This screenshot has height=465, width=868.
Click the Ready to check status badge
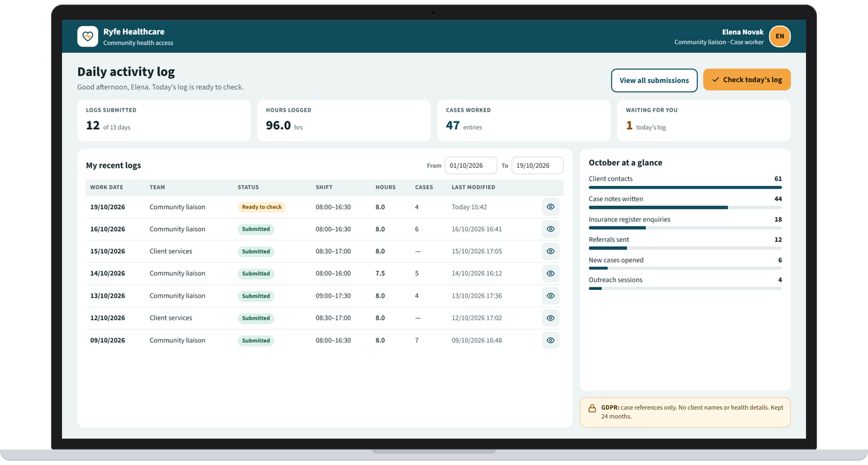262,207
